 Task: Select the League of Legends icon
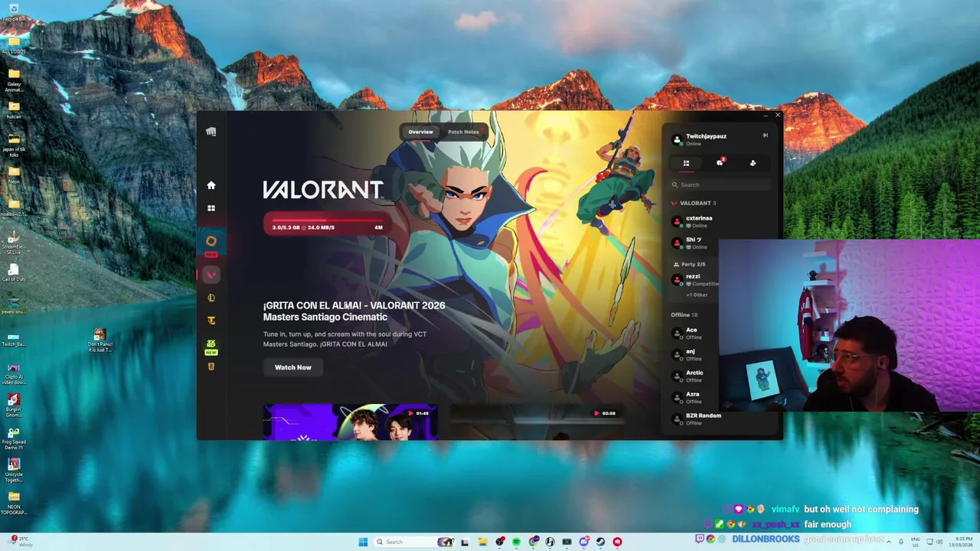click(211, 298)
